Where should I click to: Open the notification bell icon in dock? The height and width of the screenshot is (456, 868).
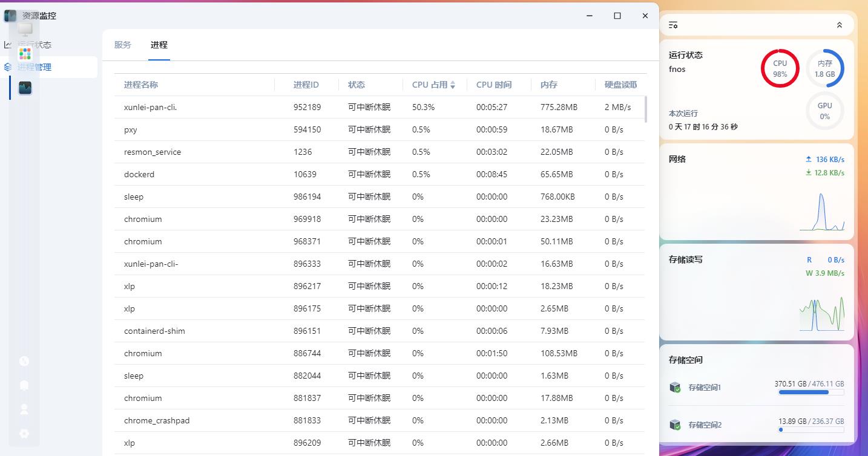(x=24, y=385)
